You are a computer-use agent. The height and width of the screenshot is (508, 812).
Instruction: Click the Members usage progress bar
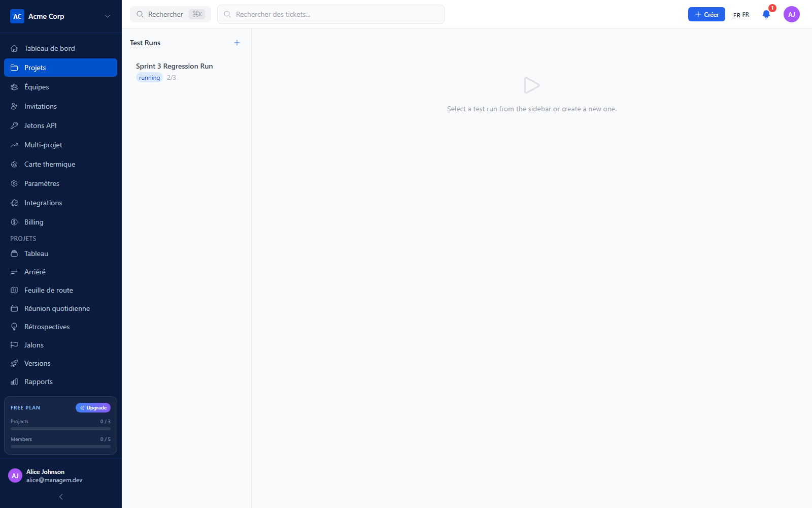(60, 447)
